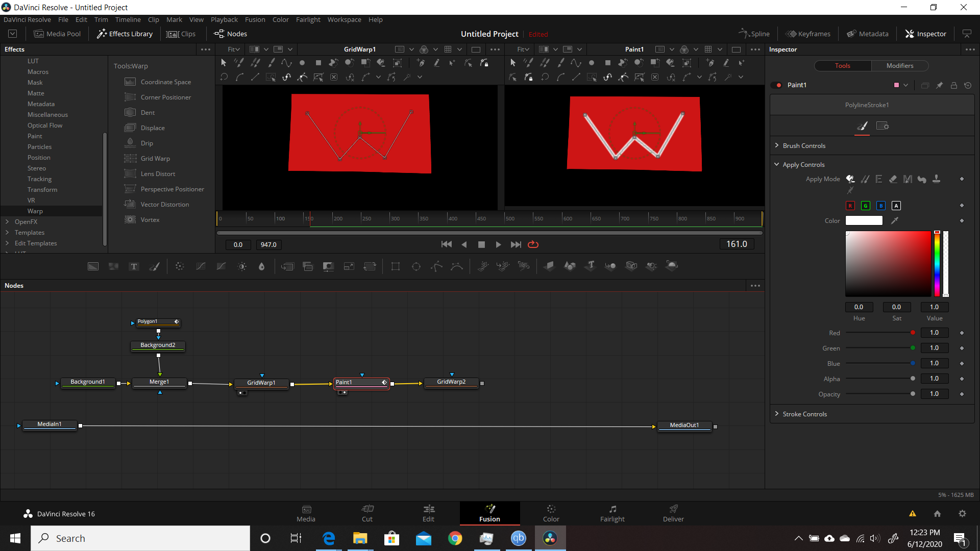The width and height of the screenshot is (980, 551).
Task: Toggle the Nodes panel button
Action: [x=231, y=34]
